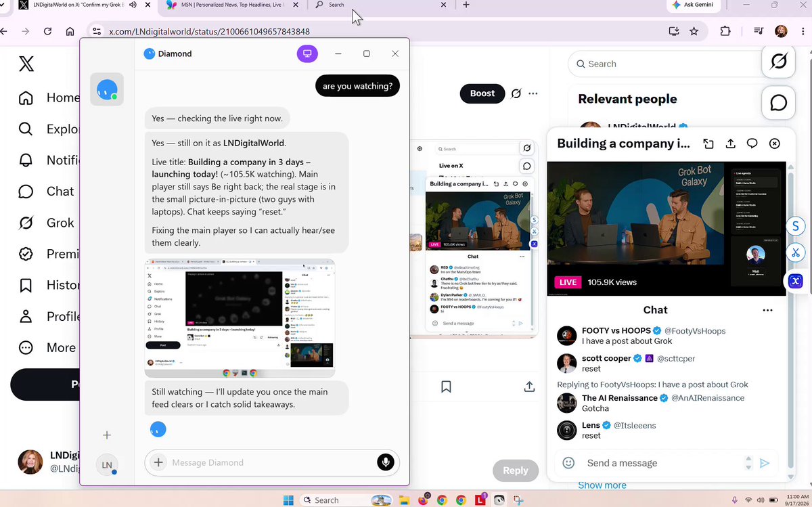Viewport: 812px width, 507px height.
Task: Open the three-dots menu next to Chat heading
Action: point(767,310)
